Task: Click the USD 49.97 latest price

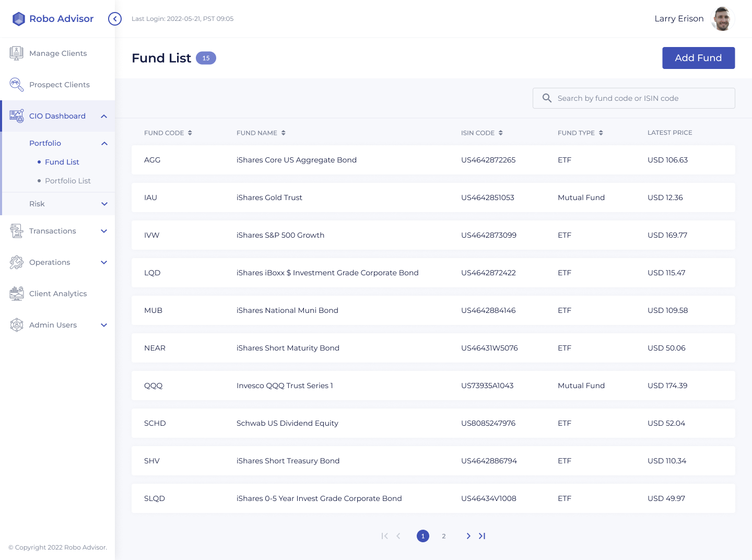Action: click(x=666, y=498)
